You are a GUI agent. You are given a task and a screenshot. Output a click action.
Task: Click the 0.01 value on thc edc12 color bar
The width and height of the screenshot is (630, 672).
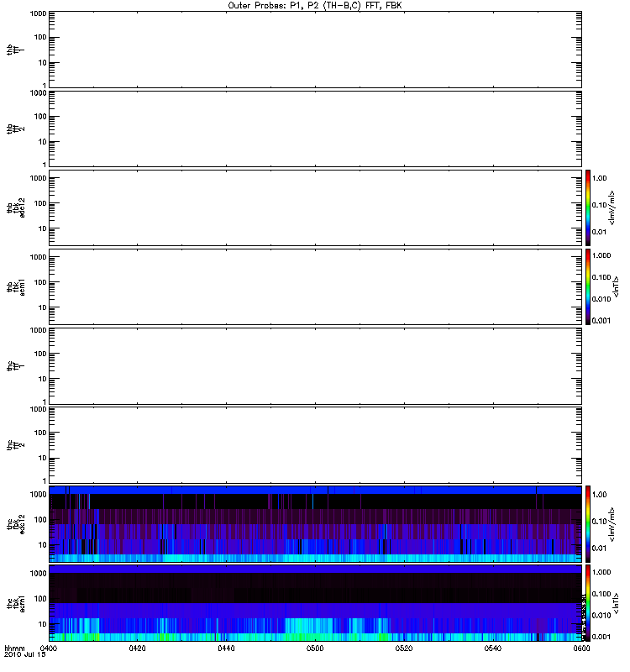tap(599, 549)
